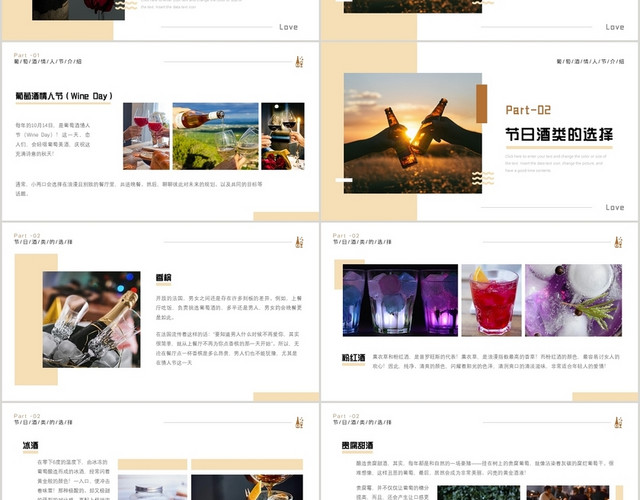Select the Part -01 label
The width and height of the screenshot is (640, 500).
27,55
